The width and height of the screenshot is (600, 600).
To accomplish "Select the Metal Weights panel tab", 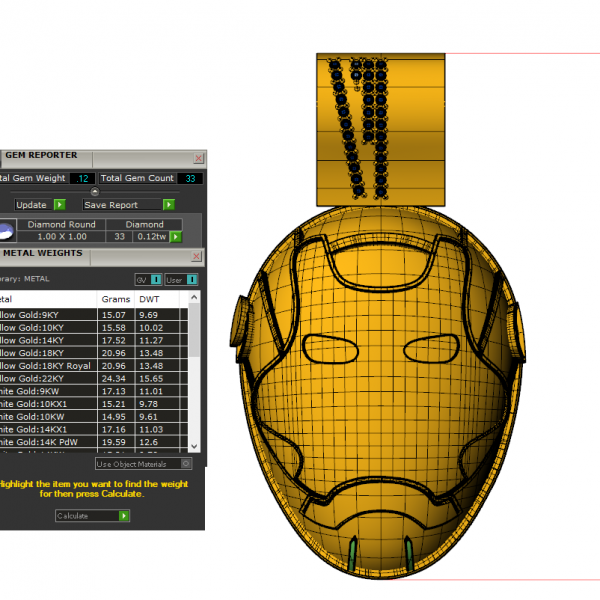I will pyautogui.click(x=44, y=255).
